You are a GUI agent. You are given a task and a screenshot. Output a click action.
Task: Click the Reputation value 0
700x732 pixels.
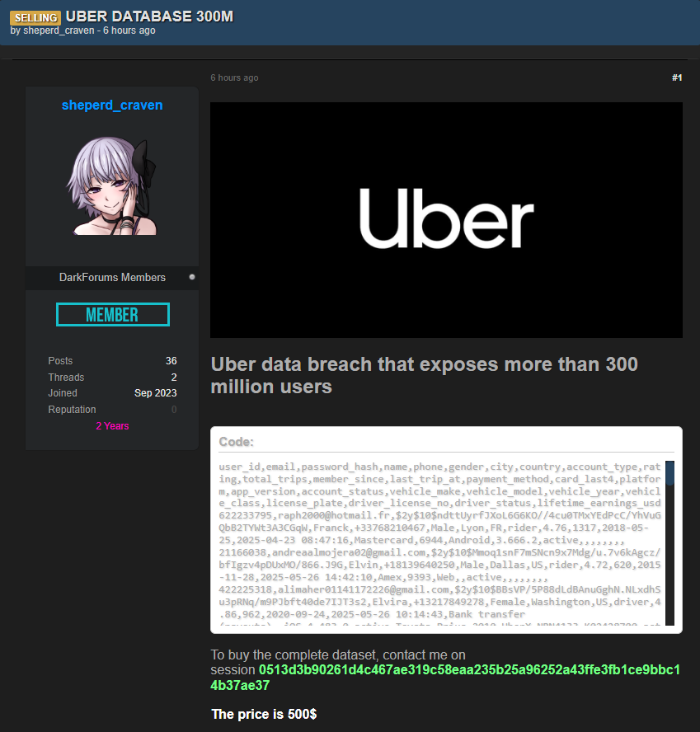point(174,410)
